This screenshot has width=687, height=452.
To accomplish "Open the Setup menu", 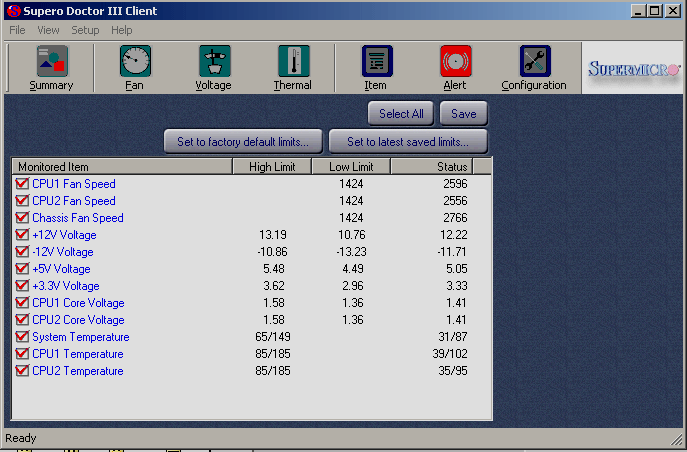I will click(85, 30).
